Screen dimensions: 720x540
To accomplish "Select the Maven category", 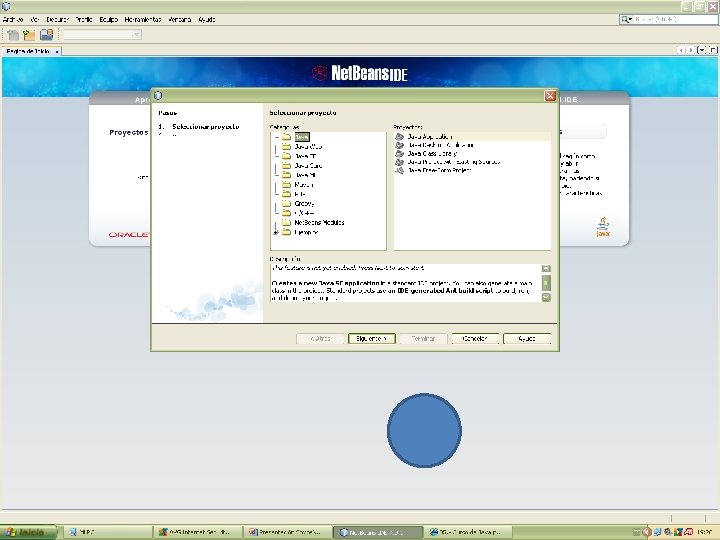I will [x=304, y=185].
